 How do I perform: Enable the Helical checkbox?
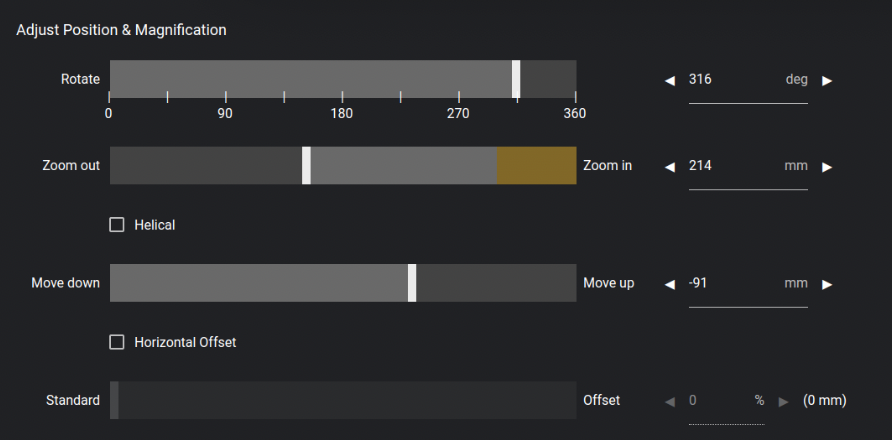117,225
